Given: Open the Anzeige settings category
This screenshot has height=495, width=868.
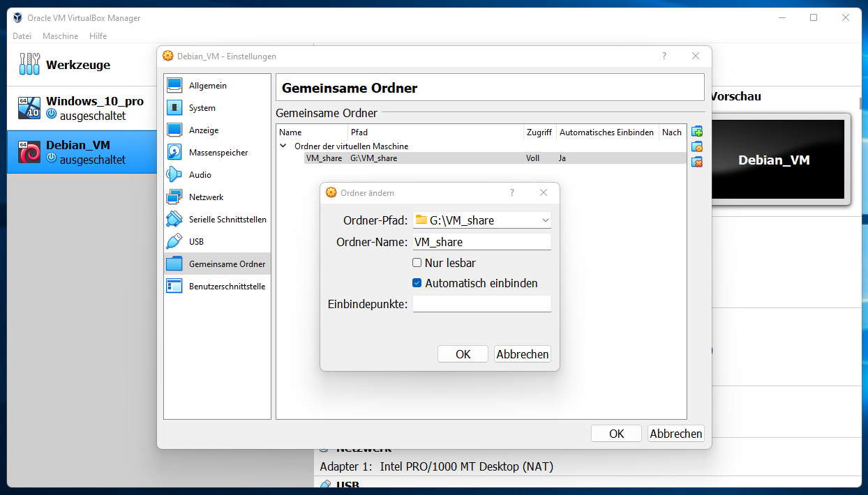Looking at the screenshot, I should (217, 130).
